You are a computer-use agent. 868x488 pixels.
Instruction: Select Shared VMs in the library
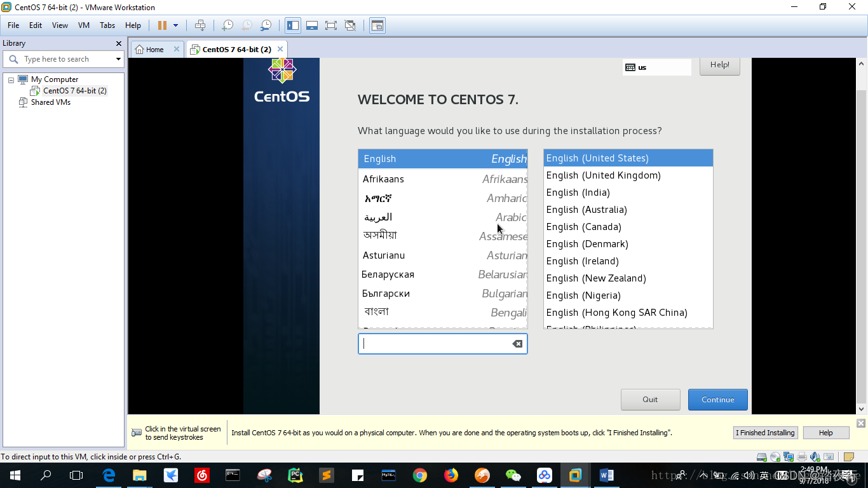pos(51,102)
